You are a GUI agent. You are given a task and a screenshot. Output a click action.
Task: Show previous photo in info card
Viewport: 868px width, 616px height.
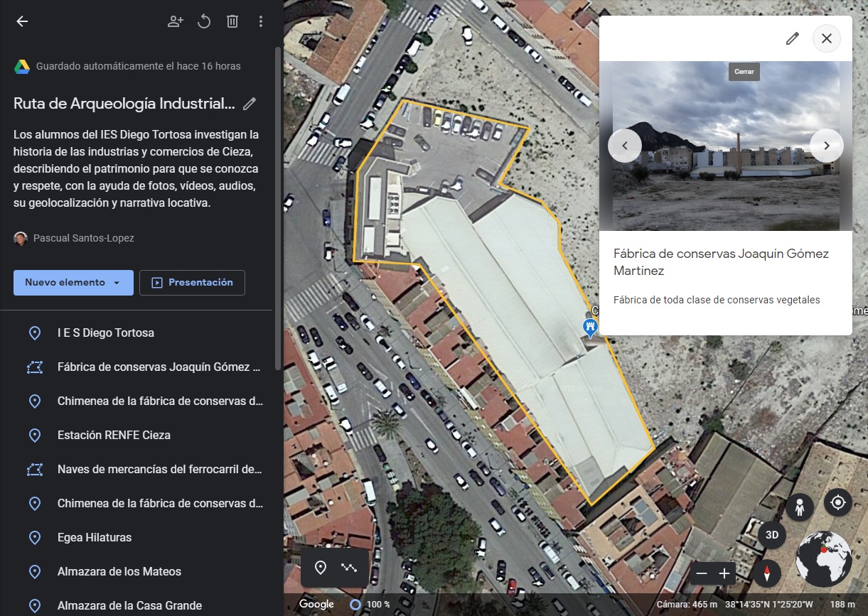coord(625,146)
